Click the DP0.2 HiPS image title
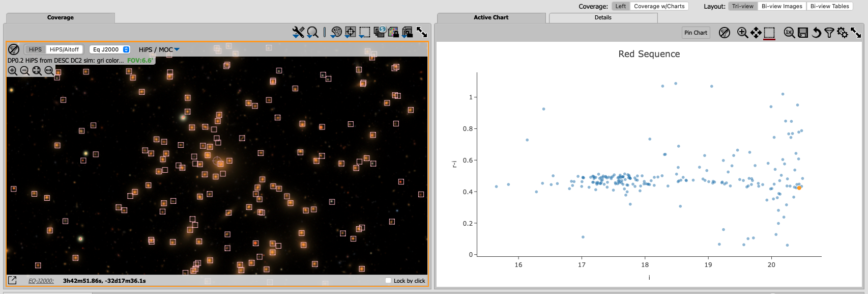The width and height of the screenshot is (868, 294). 66,60
